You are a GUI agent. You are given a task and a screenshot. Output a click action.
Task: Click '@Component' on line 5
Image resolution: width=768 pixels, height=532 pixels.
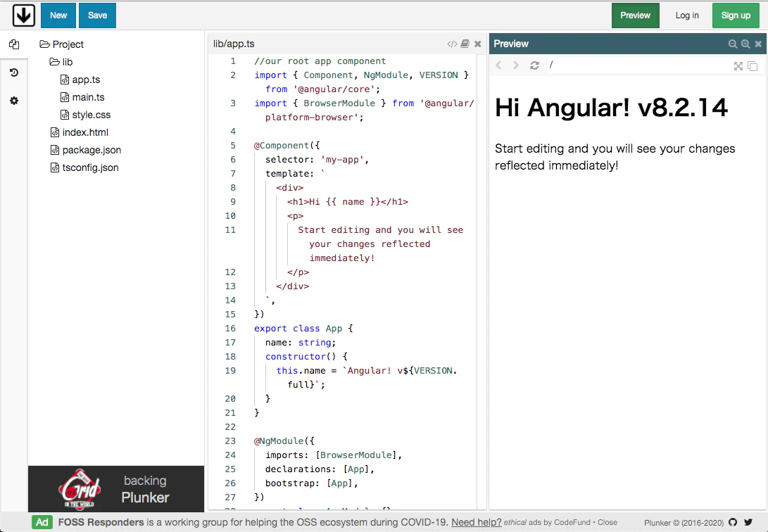tap(282, 146)
